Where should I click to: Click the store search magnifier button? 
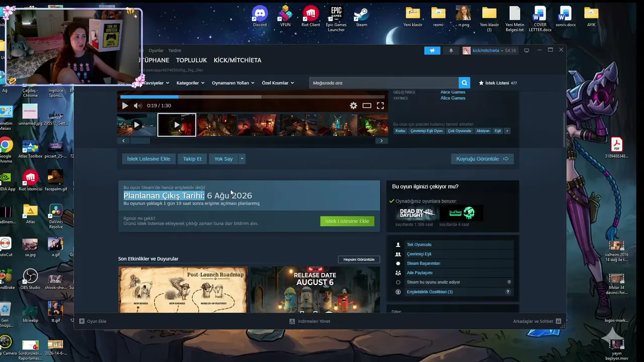click(x=465, y=83)
